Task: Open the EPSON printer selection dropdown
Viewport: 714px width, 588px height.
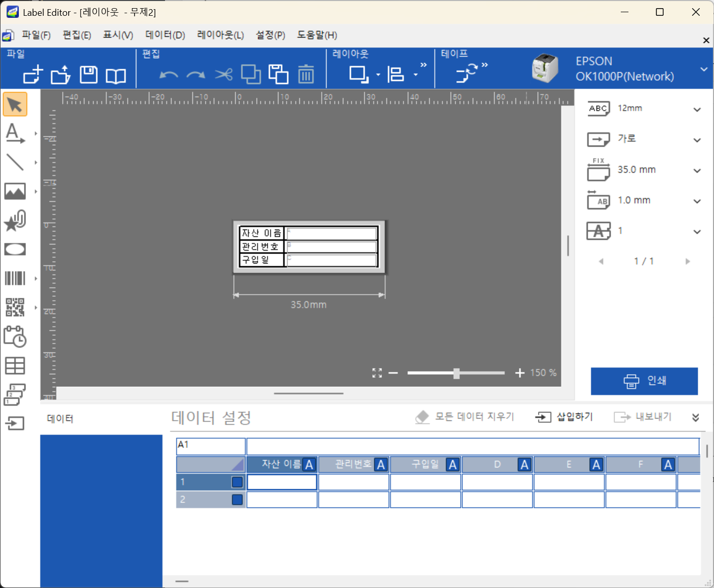Action: (704, 69)
